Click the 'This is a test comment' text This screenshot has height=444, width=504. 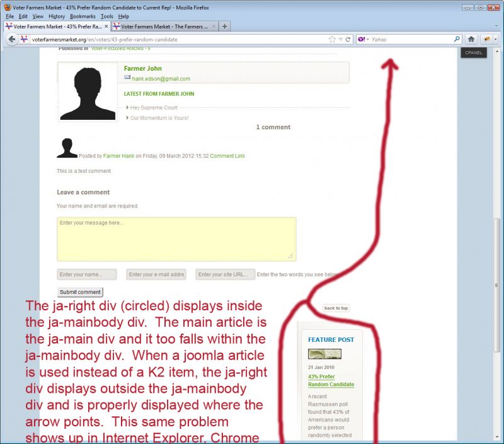point(84,171)
